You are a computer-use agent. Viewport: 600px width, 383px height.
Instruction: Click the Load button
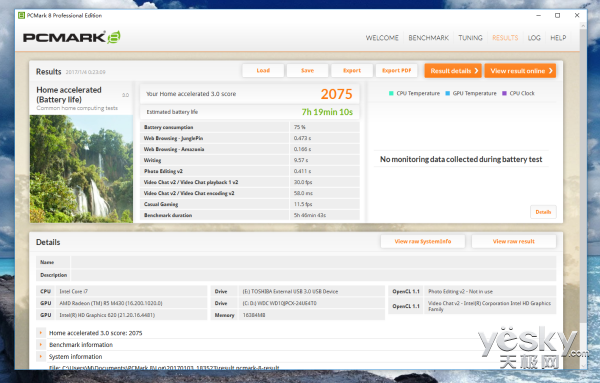(263, 70)
